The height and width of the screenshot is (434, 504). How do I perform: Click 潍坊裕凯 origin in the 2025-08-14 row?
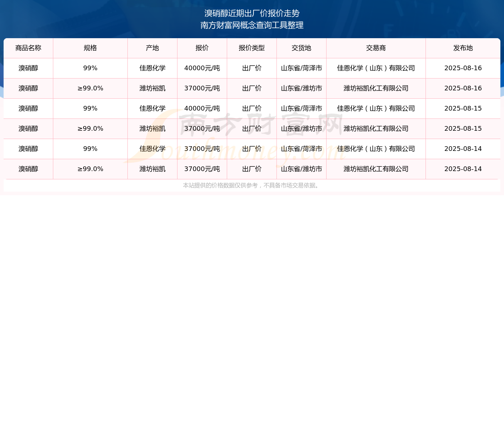coord(153,169)
